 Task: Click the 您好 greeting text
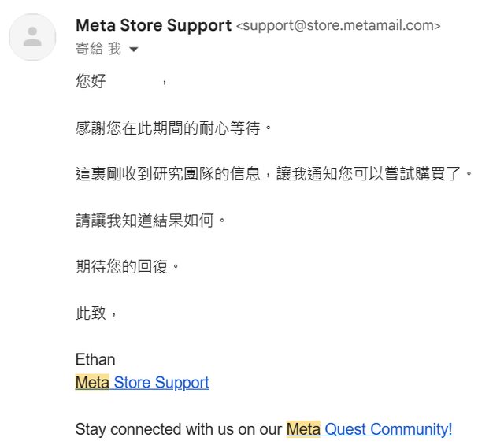tap(91, 80)
